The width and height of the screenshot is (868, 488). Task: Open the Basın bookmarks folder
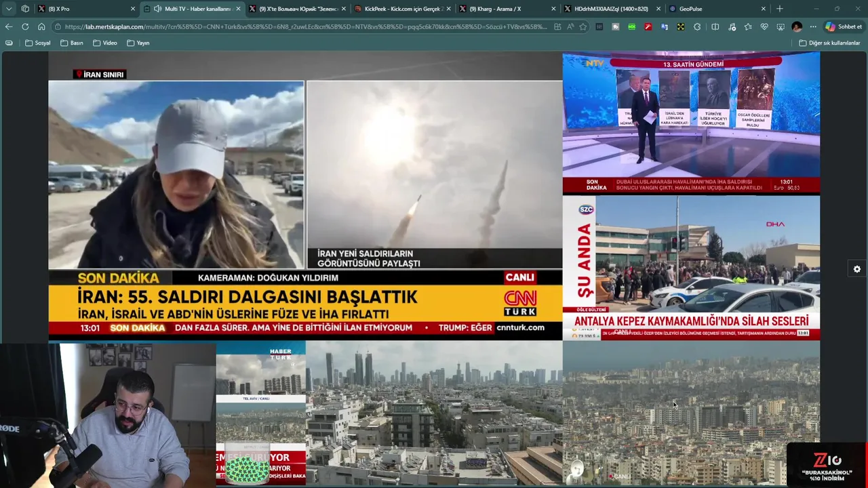pyautogui.click(x=72, y=43)
